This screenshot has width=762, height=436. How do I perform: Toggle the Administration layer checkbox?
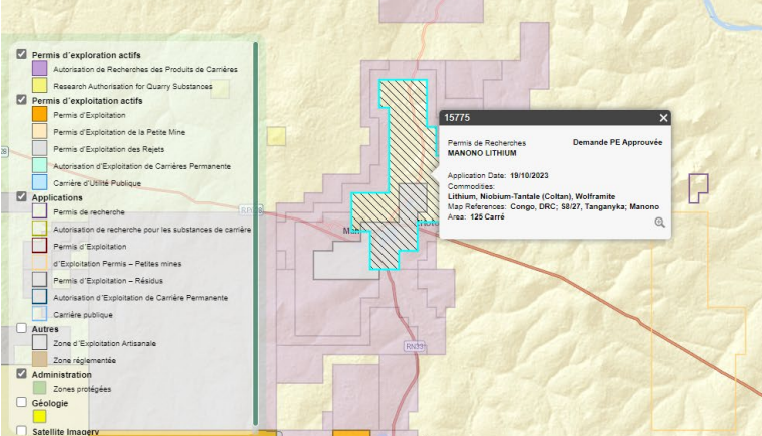[21, 374]
